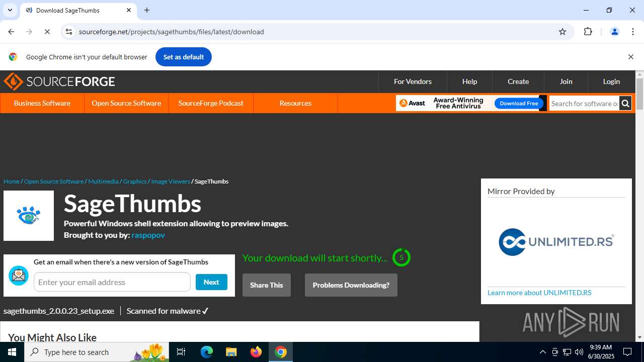Click the Next button

pyautogui.click(x=211, y=282)
